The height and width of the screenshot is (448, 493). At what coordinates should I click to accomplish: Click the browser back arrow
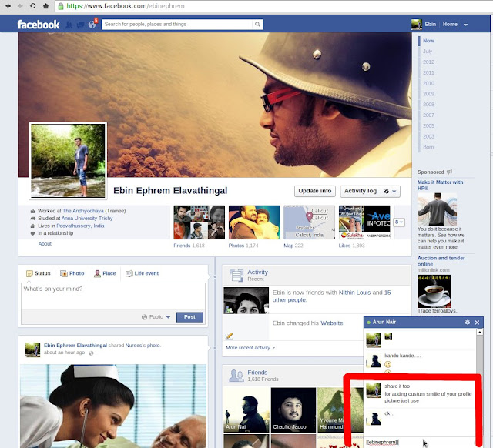[8, 6]
